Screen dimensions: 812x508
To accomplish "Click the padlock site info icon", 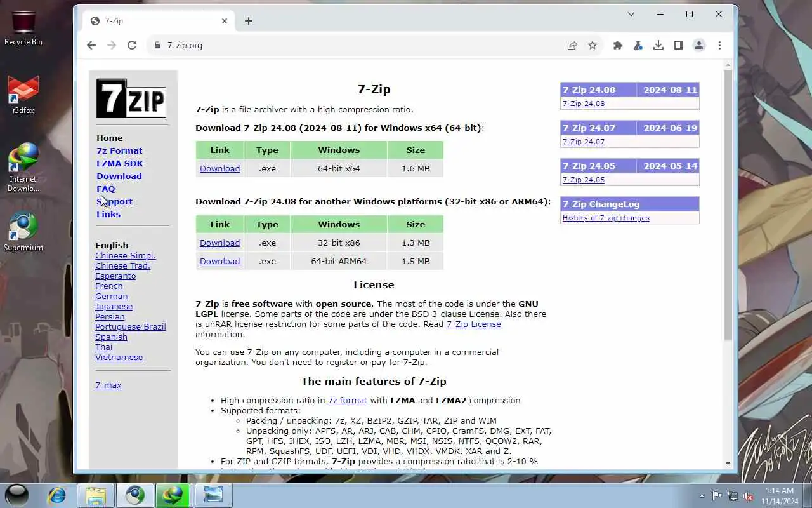I will coord(157,45).
